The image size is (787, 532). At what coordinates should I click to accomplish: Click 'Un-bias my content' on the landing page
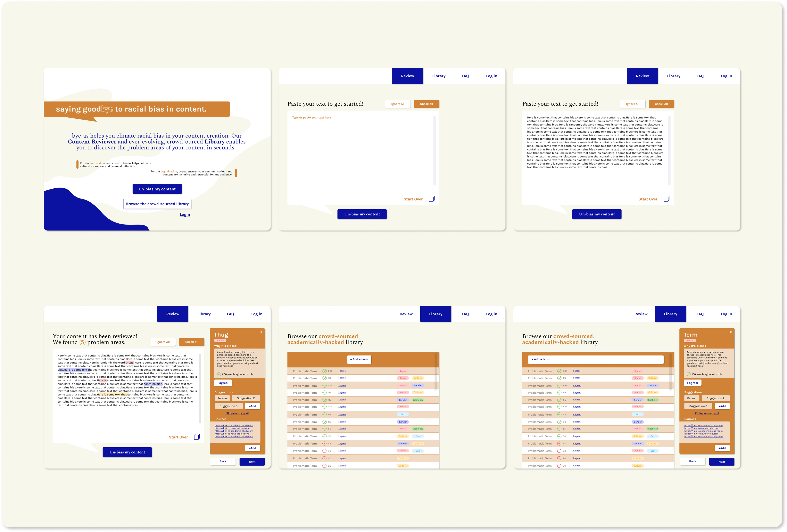(x=157, y=189)
